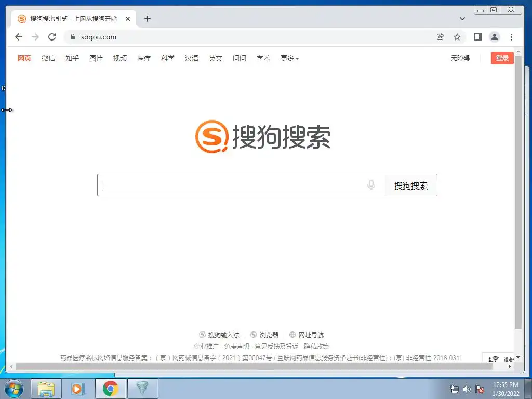Open the 浏览器 footer link
The width and height of the screenshot is (532, 399).
tap(264, 335)
